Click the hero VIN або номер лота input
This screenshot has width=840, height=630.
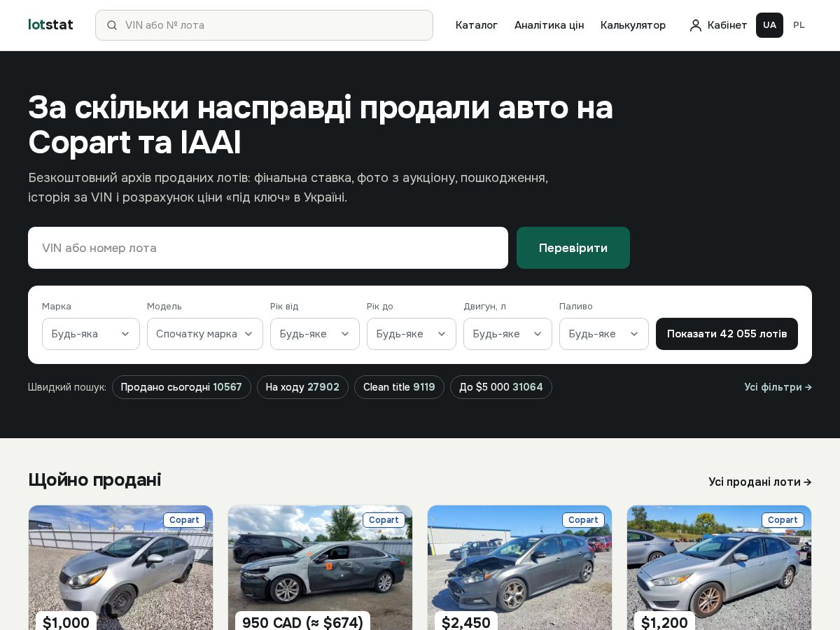coord(268,248)
